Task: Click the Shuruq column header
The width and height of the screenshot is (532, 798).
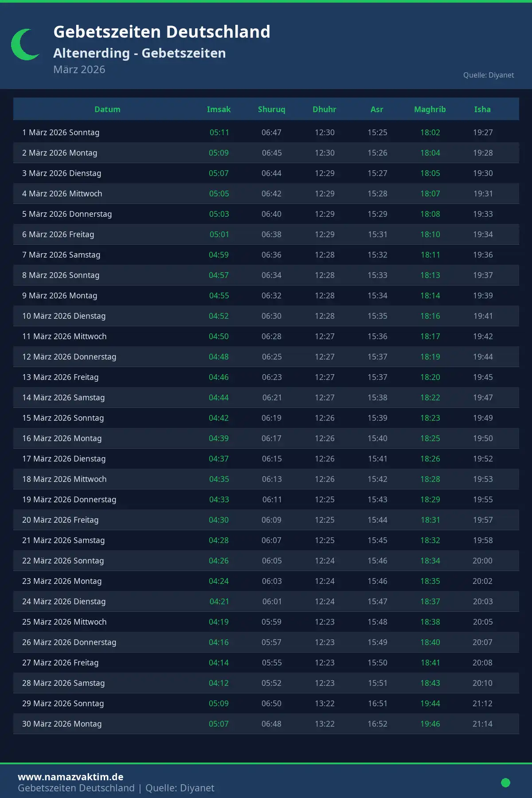Action: click(x=271, y=110)
